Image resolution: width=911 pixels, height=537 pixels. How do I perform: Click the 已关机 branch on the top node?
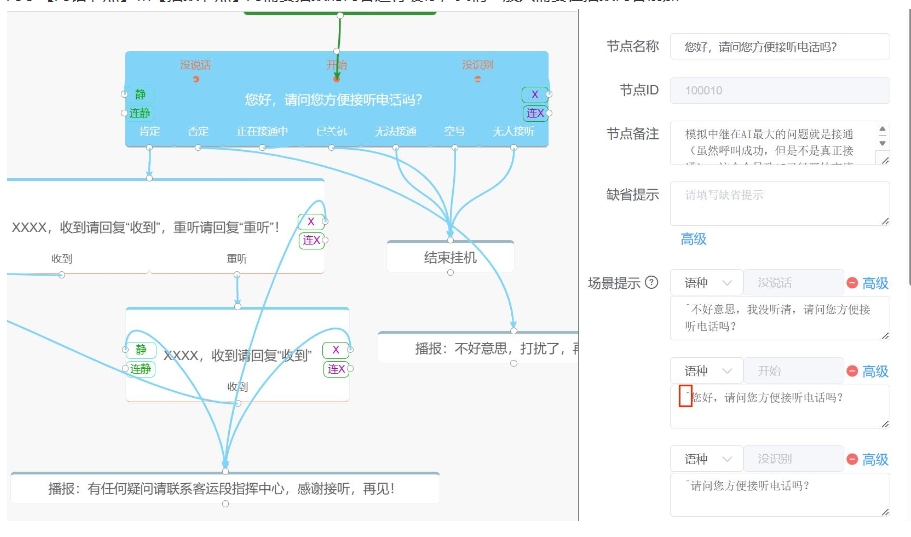332,131
